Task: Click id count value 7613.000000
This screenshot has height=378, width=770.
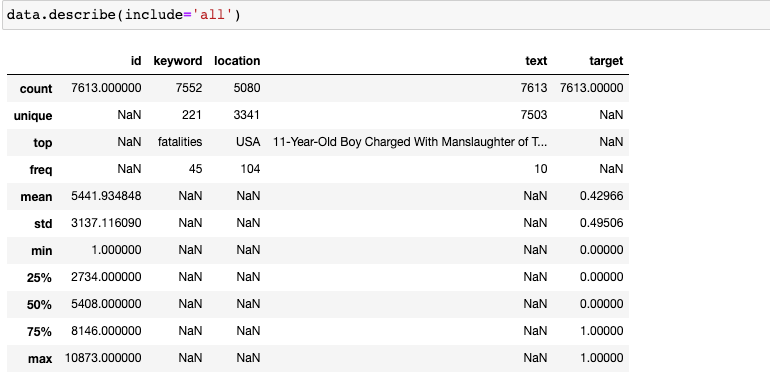Action: tap(106, 88)
